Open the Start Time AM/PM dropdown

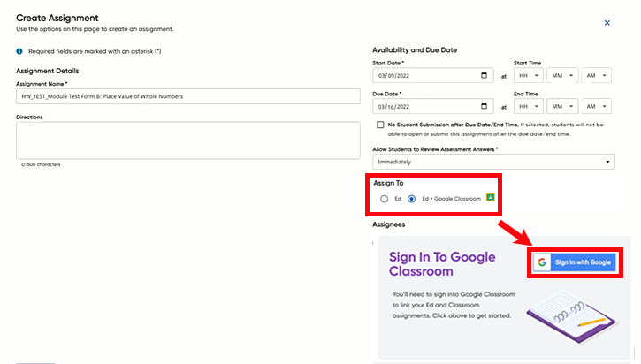(x=597, y=76)
